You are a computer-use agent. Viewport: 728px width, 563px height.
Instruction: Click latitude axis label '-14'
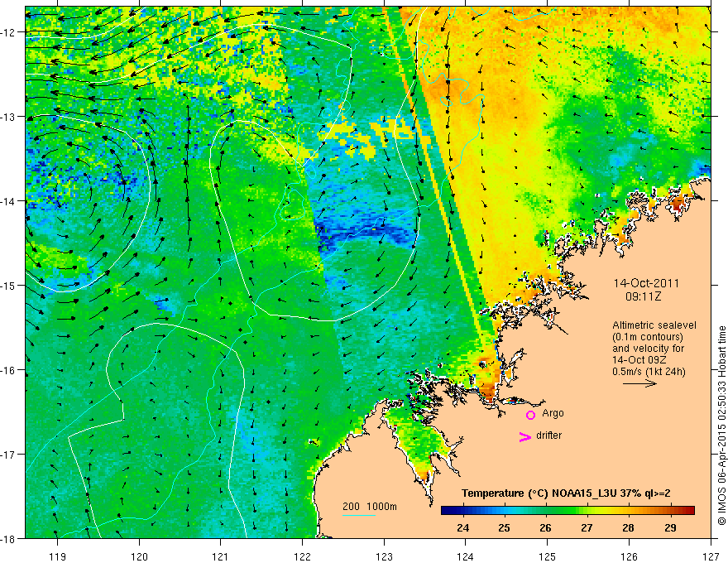(9, 201)
